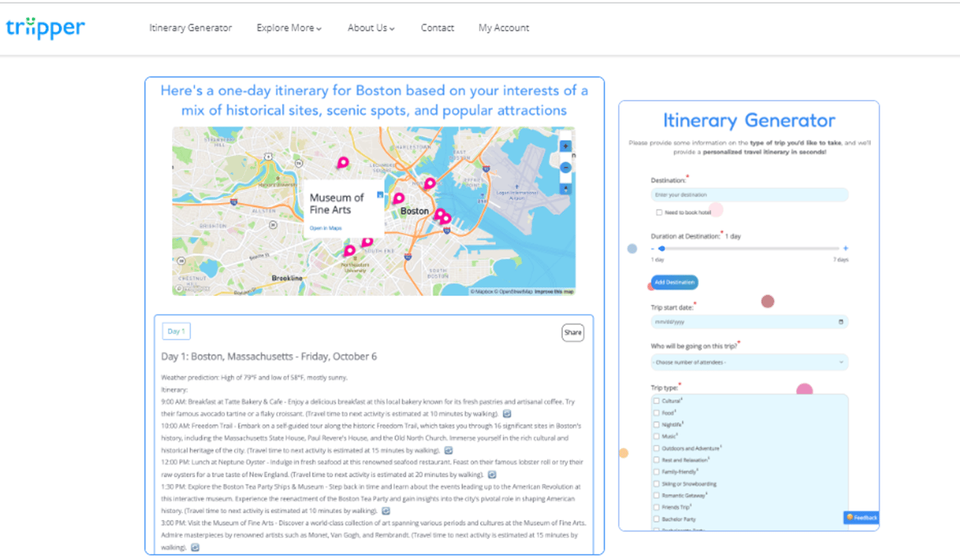Open the link icon after Tatte Bakery entry
960x560 pixels.
[507, 414]
